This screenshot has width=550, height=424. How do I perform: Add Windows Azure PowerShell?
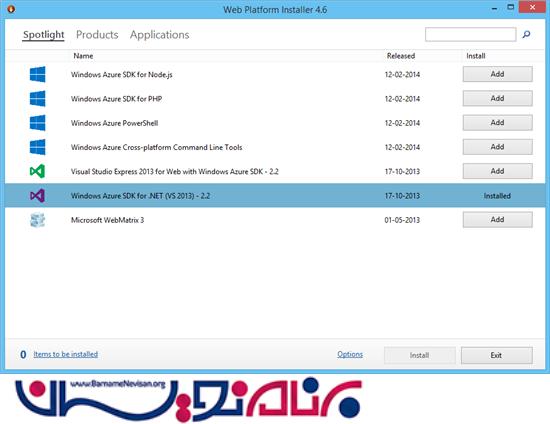point(497,122)
